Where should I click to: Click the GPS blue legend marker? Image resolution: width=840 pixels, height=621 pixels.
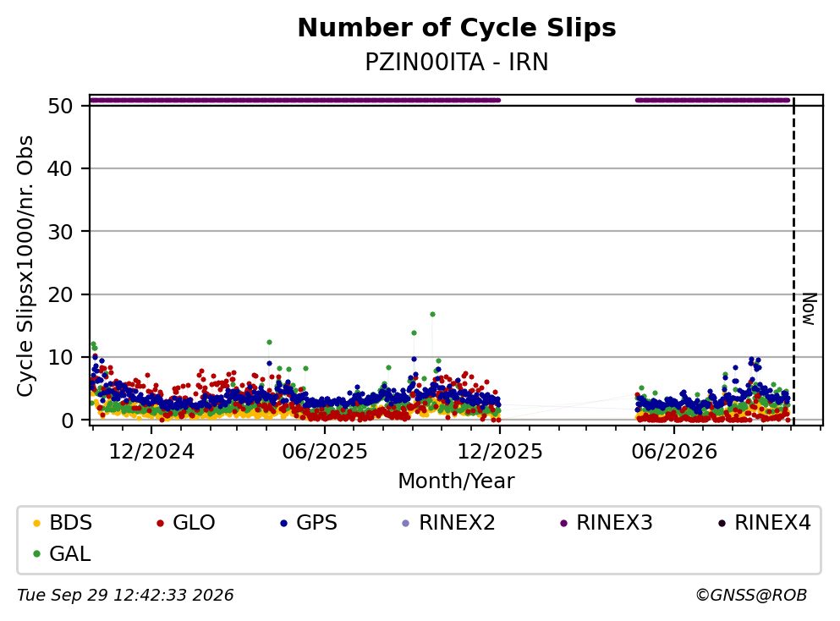pos(284,523)
